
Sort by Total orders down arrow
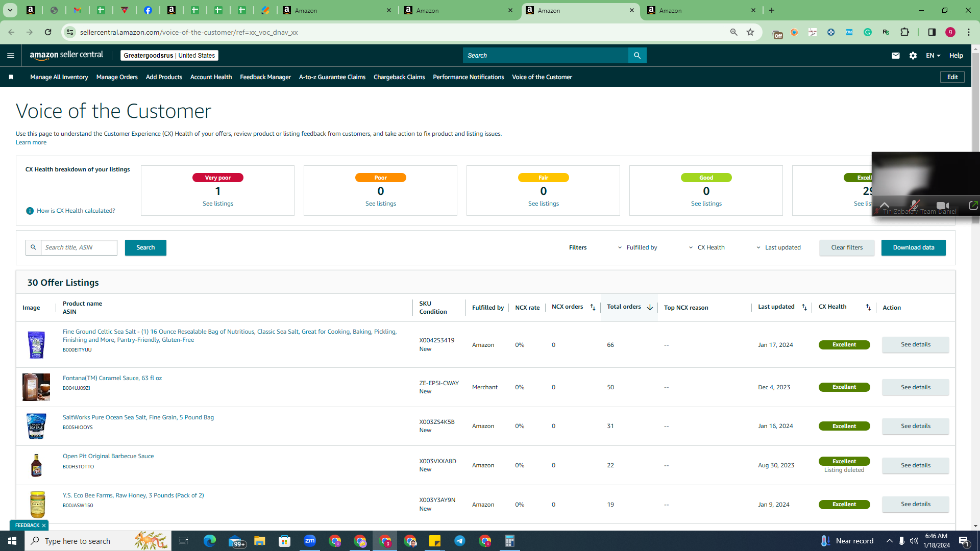tap(650, 307)
